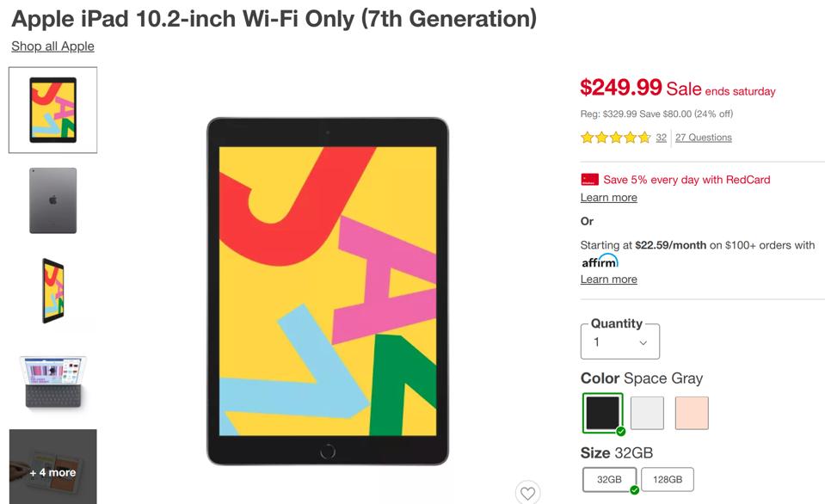Open the iPad with keyboard thumbnail
This screenshot has height=504, width=825.
point(52,382)
